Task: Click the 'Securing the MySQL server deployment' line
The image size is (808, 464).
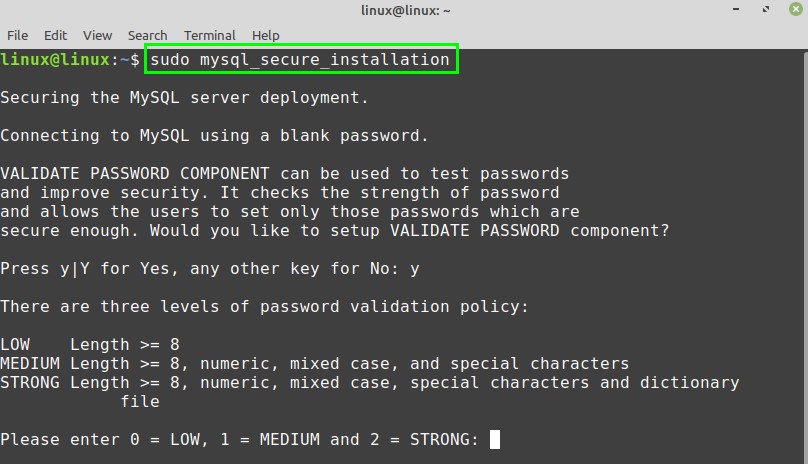Action: pyautogui.click(x=185, y=97)
